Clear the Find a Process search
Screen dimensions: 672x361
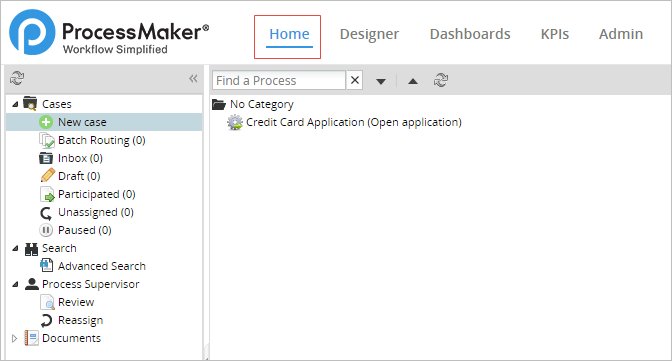point(355,80)
